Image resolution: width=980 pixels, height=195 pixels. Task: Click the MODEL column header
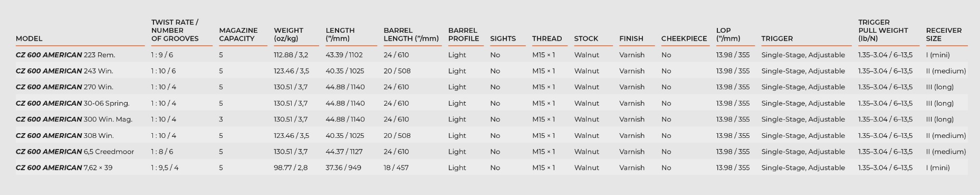click(29, 39)
